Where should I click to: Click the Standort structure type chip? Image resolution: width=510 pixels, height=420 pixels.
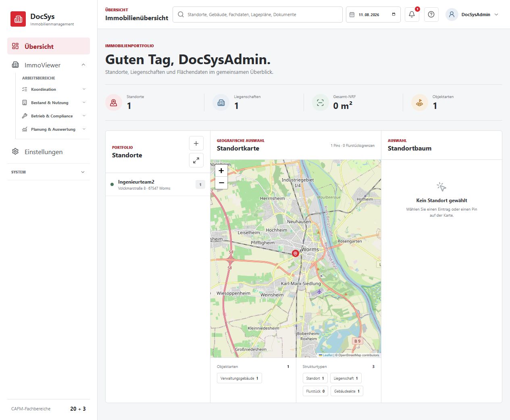click(315, 378)
